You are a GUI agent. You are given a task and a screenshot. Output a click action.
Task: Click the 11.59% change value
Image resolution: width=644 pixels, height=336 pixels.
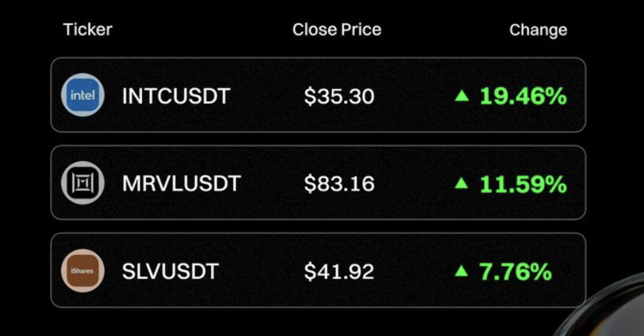[523, 184]
